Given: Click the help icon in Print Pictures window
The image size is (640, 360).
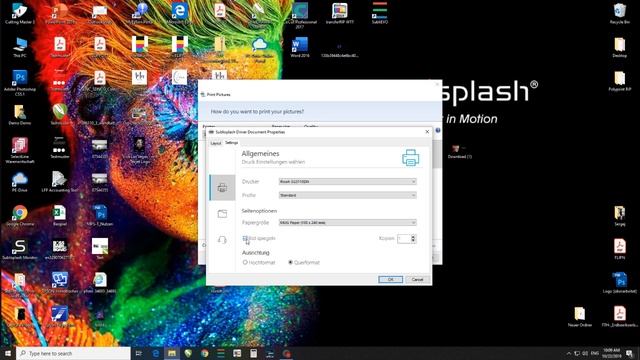Looking at the screenshot, I should tap(438, 131).
